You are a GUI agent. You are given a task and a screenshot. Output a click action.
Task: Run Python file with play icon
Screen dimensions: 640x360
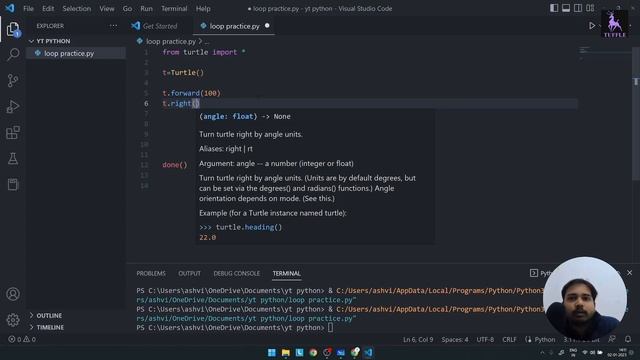[x=591, y=26]
